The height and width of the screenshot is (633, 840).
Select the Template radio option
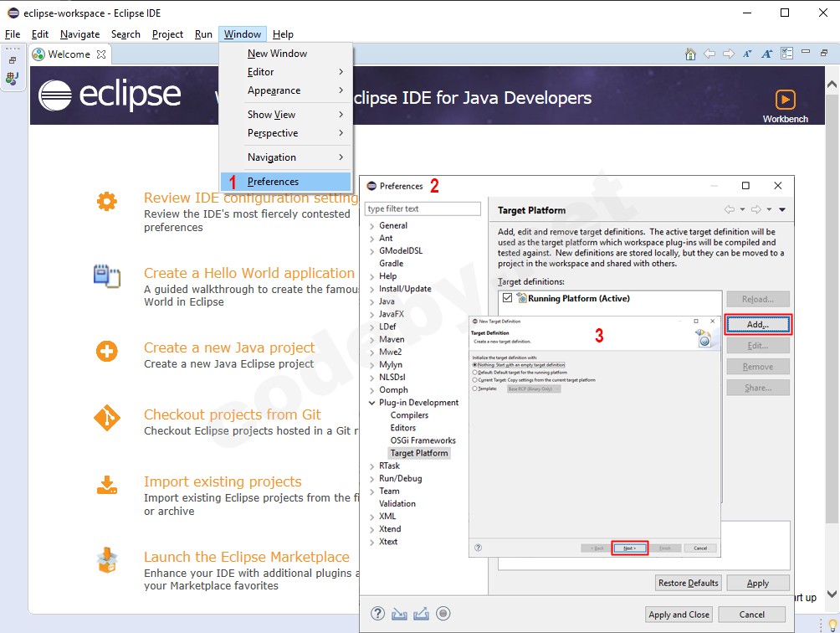pyautogui.click(x=474, y=389)
